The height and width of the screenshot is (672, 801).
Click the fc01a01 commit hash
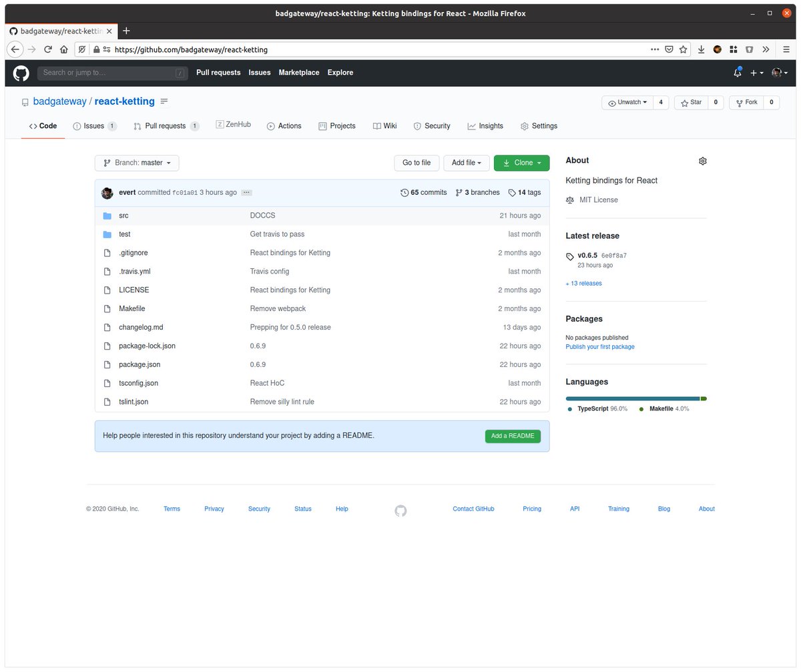pyautogui.click(x=185, y=193)
